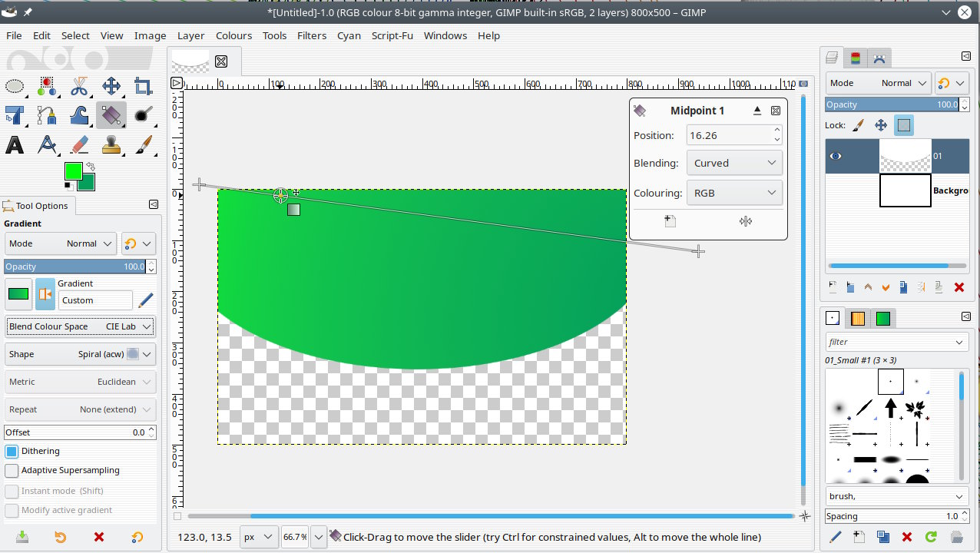Select the Clone stamp tool
This screenshot has width=980, height=553.
[111, 144]
